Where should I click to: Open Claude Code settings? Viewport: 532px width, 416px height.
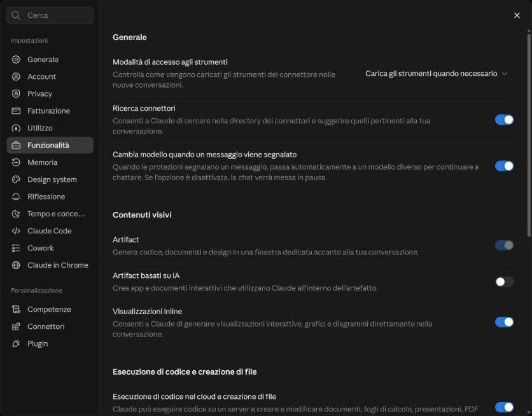click(50, 231)
